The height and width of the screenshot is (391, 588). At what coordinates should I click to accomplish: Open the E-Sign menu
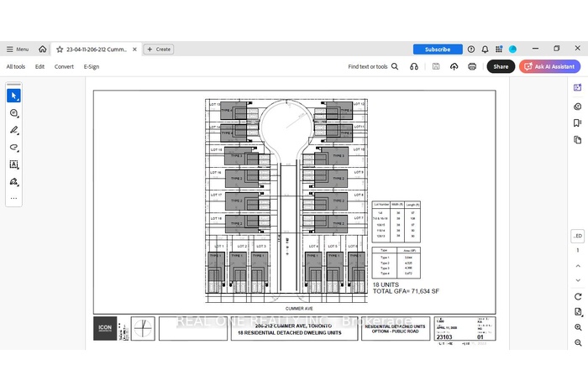point(91,66)
